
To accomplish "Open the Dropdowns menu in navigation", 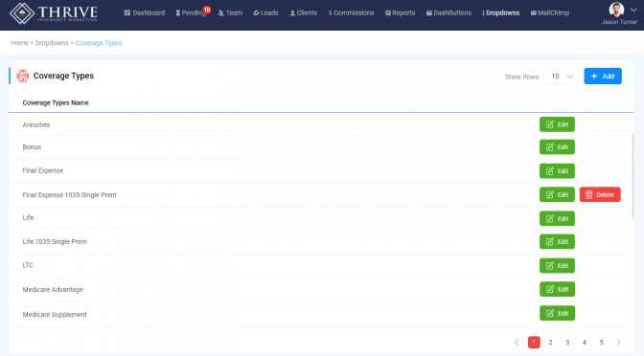I will pyautogui.click(x=500, y=13).
